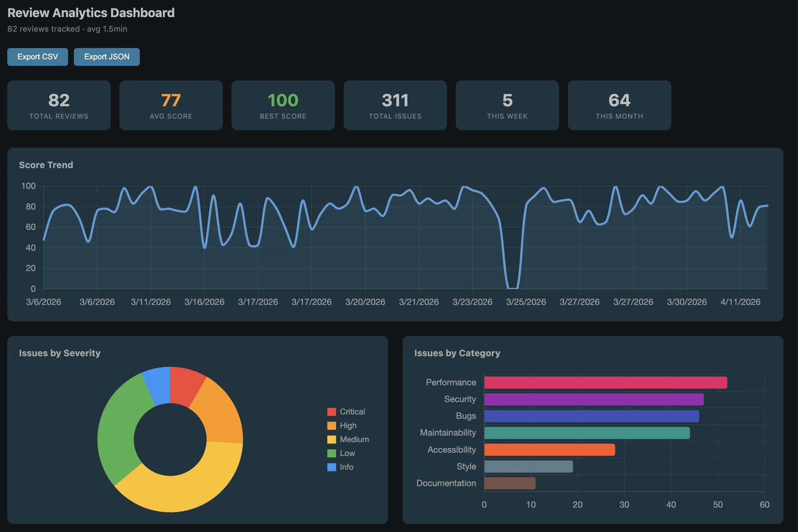
Task: Click the Export CSV button
Action: click(x=37, y=57)
